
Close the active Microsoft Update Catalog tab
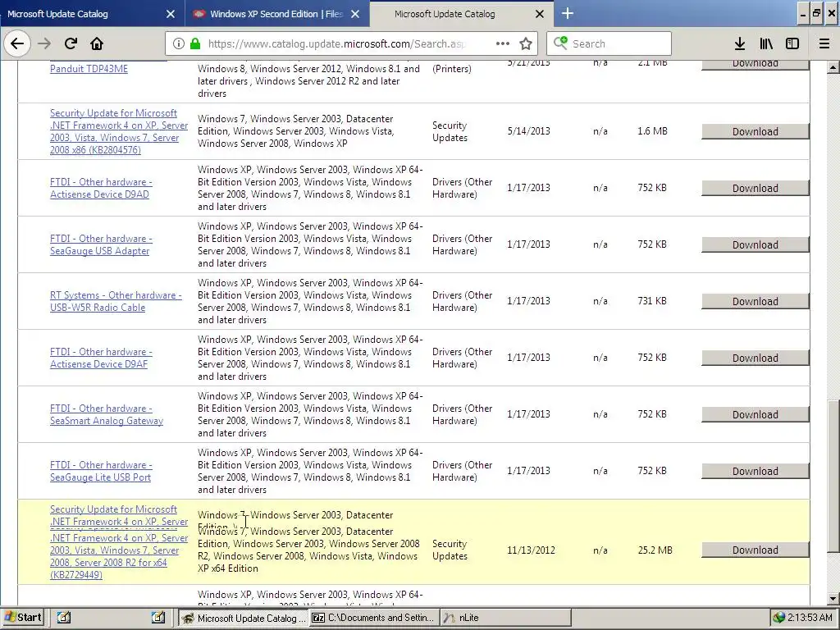(x=540, y=14)
